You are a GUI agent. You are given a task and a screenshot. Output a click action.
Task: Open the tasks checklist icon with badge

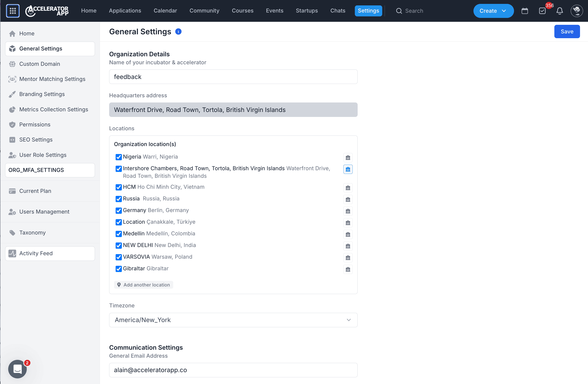coord(542,11)
